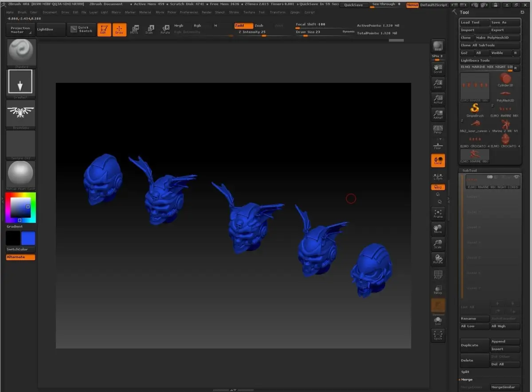The image size is (532, 392).
Task: Click SwitchColor button
Action: (x=20, y=250)
